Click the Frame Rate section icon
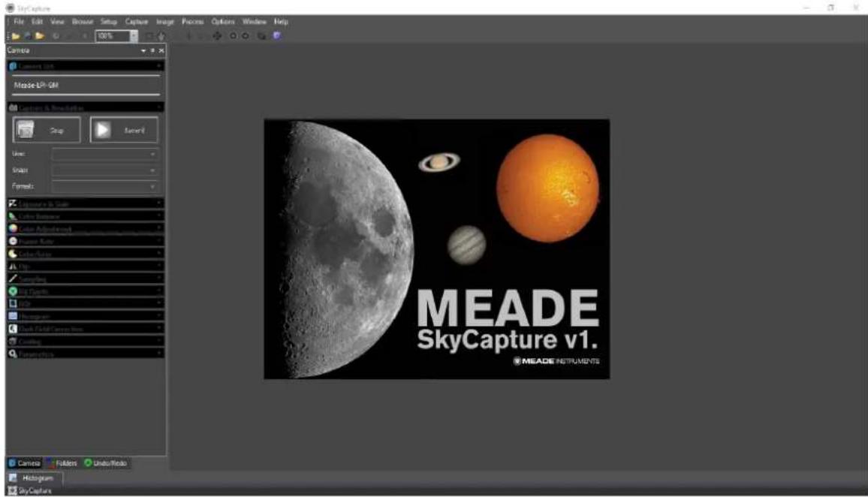This screenshot has width=868, height=497. pyautogui.click(x=13, y=241)
